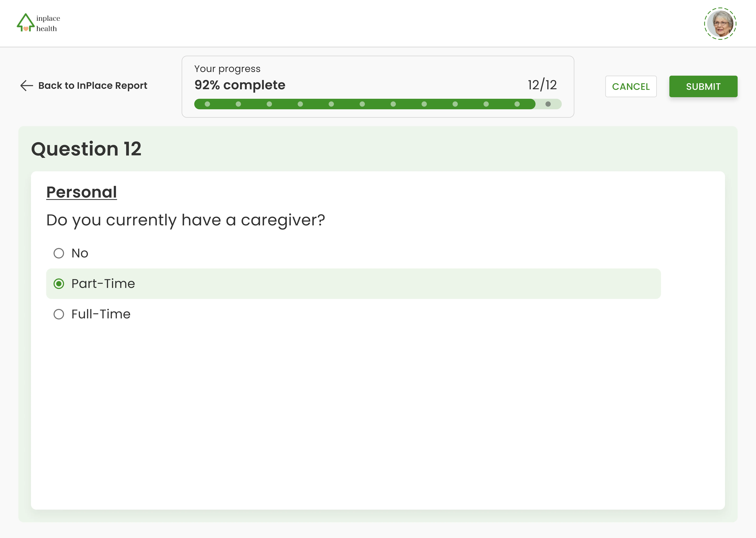Click the SUBMIT button
Image resolution: width=756 pixels, height=538 pixels.
coord(703,86)
